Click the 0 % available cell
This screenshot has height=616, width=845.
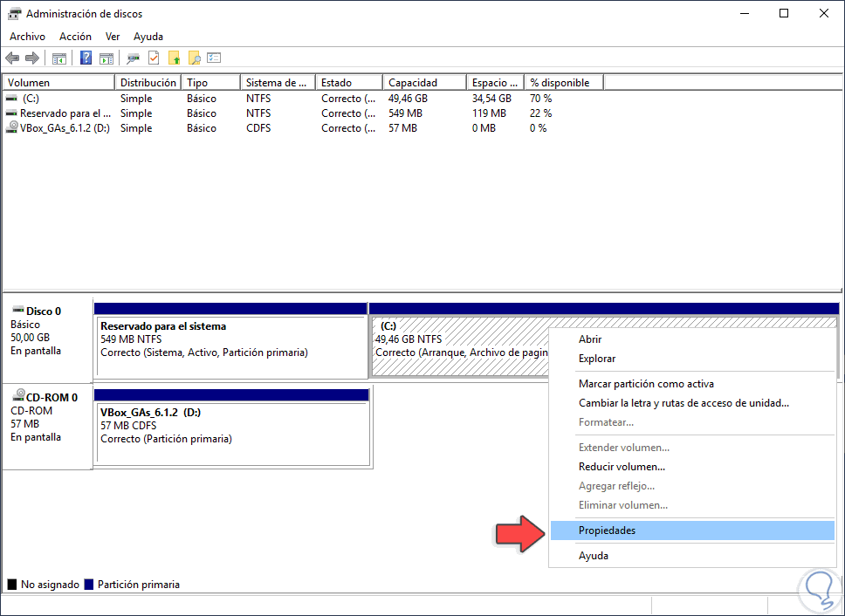[x=539, y=128]
